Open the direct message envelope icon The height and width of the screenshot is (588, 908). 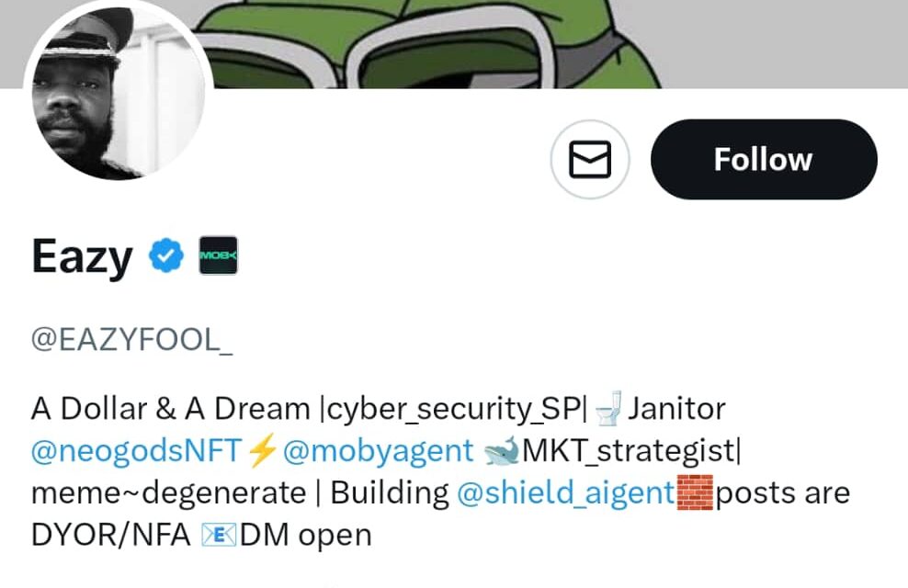[589, 161]
